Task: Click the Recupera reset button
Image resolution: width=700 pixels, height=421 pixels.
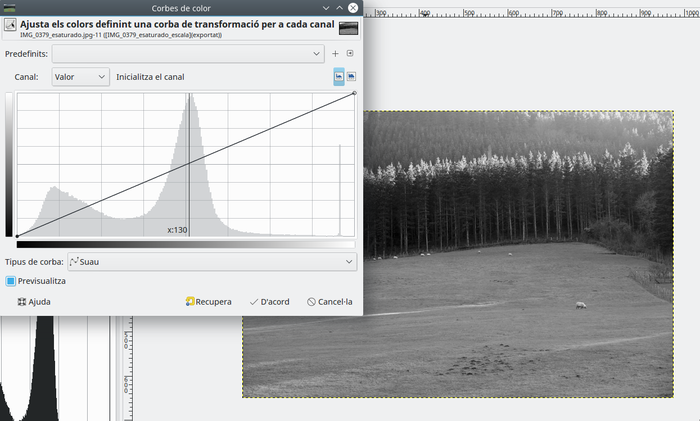Action: point(208,302)
